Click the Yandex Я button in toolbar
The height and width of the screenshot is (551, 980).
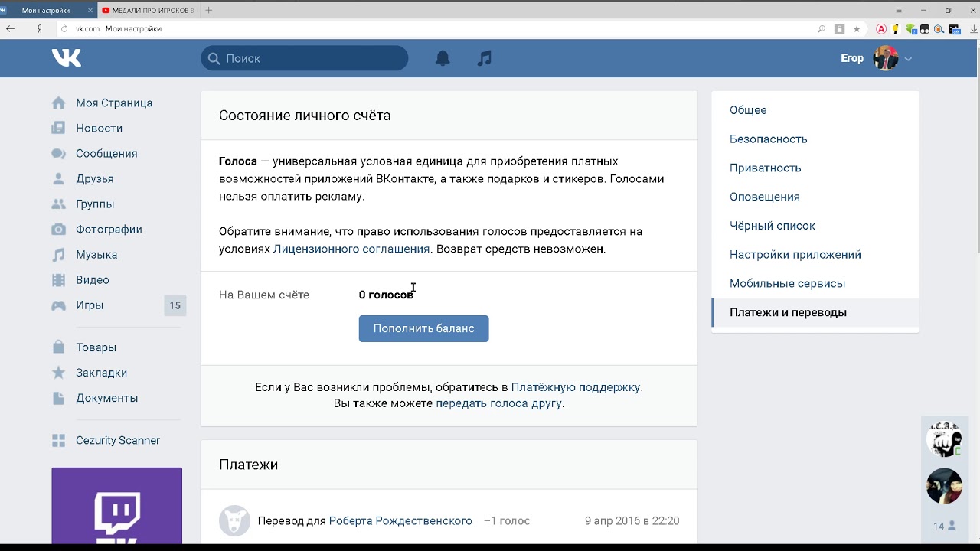coord(39,29)
